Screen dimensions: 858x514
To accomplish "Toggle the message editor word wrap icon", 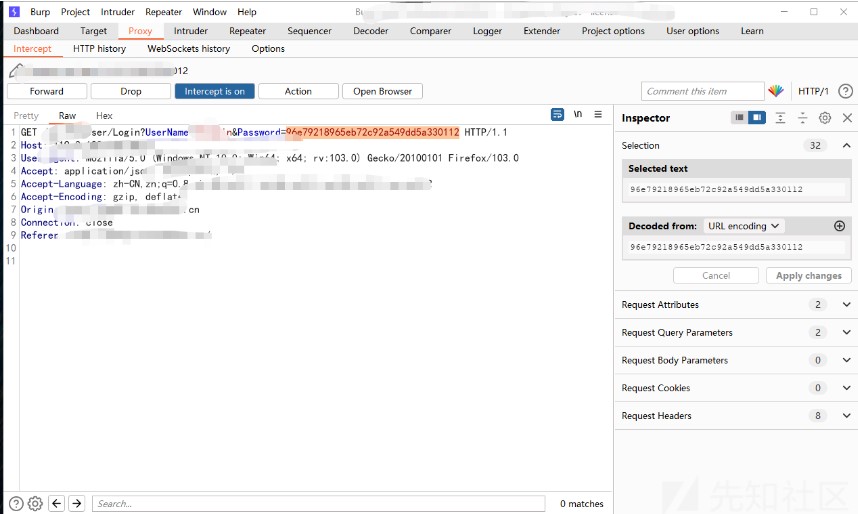I will [557, 114].
